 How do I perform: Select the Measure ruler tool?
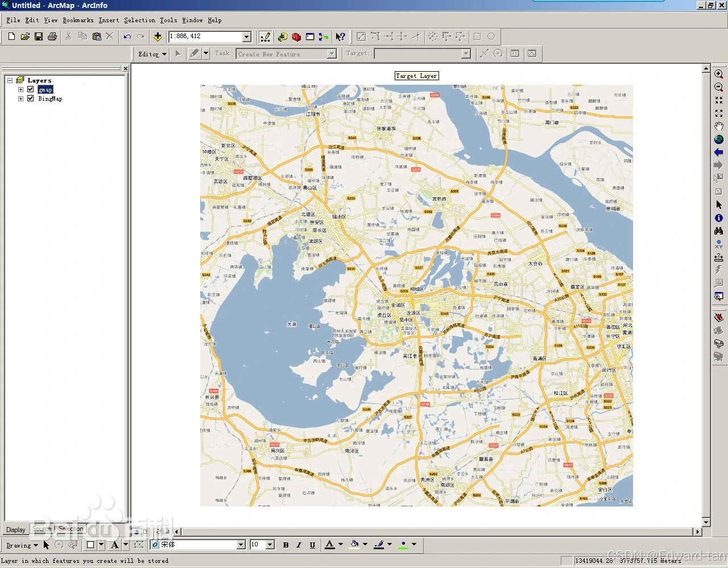(x=719, y=257)
